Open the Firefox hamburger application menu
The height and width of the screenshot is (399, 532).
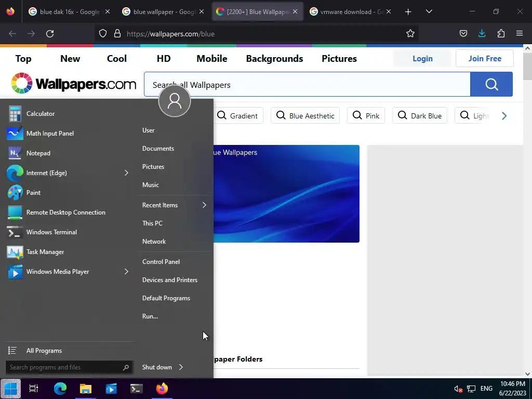coord(520,33)
